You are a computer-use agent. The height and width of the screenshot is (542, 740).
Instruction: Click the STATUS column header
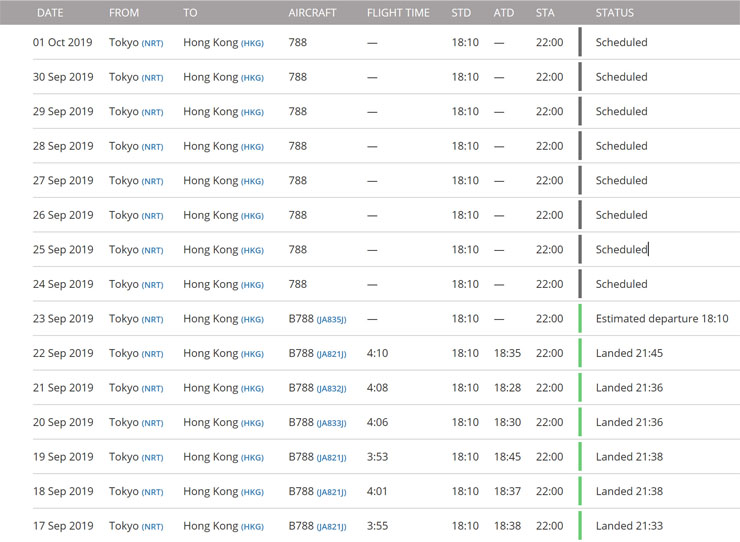614,13
